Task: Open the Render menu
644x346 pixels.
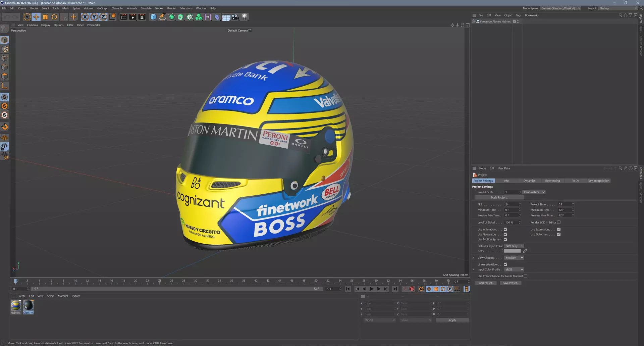Action: (x=171, y=8)
